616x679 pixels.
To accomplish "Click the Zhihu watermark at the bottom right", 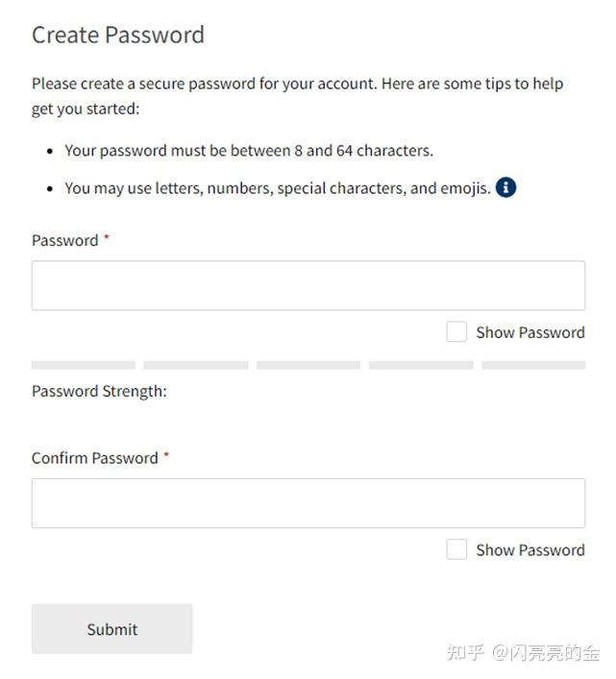I will tap(523, 653).
